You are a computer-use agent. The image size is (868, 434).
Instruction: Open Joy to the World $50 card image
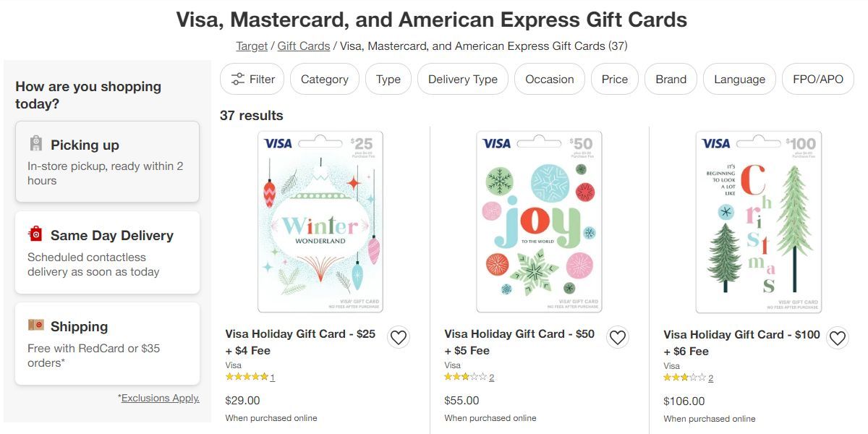click(539, 221)
